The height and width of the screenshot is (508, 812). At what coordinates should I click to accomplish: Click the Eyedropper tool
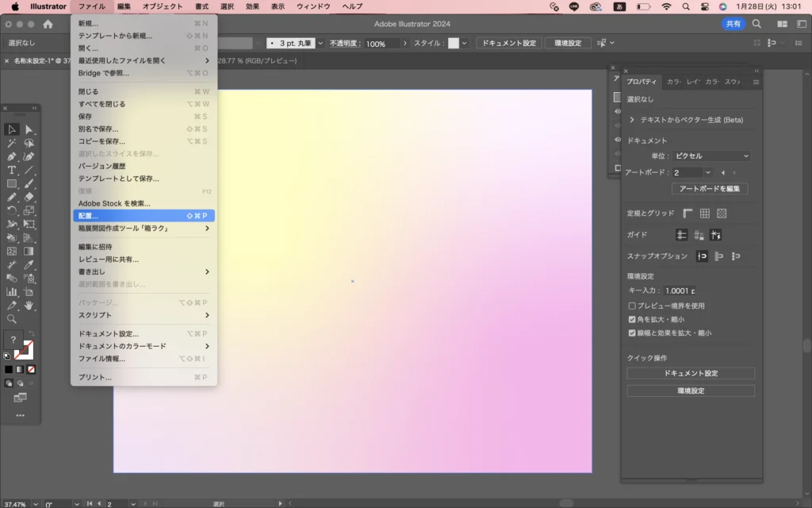tap(29, 264)
